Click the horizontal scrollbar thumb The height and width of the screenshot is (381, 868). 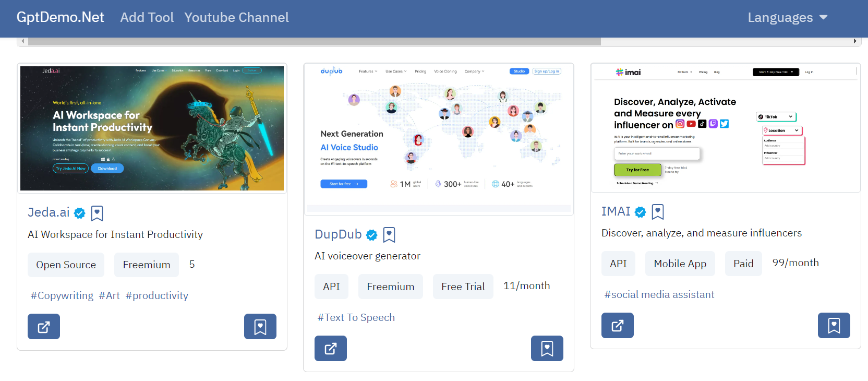(x=315, y=41)
